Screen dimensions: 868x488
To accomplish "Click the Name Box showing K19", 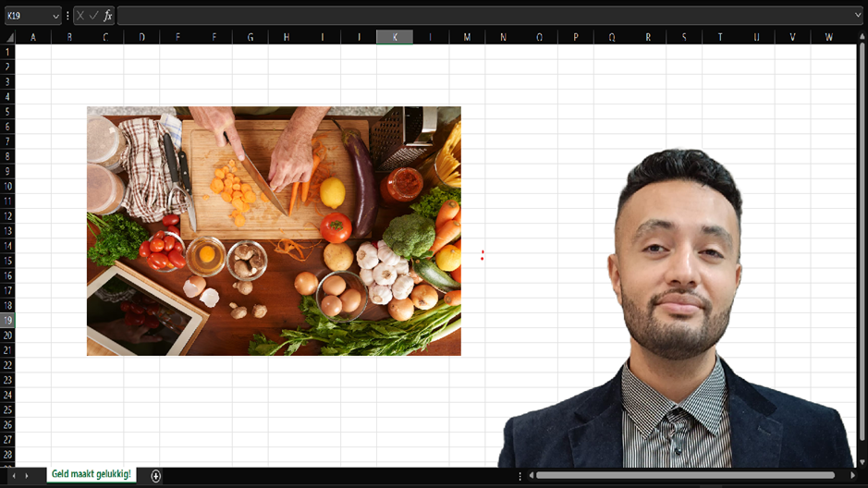I will [26, 16].
